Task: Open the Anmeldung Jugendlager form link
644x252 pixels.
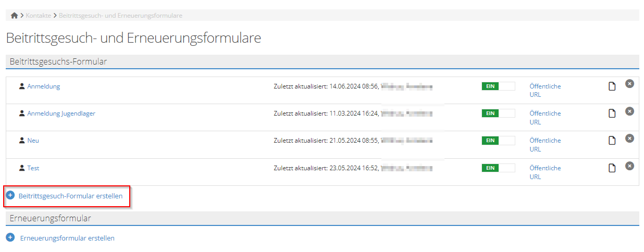Action: 61,114
